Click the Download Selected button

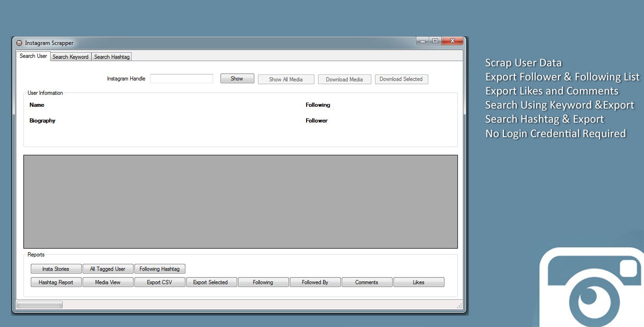coord(401,79)
